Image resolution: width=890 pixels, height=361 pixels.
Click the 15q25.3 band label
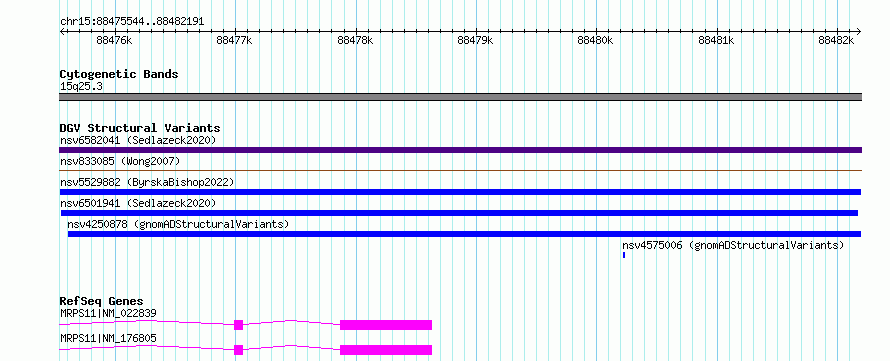pos(81,87)
